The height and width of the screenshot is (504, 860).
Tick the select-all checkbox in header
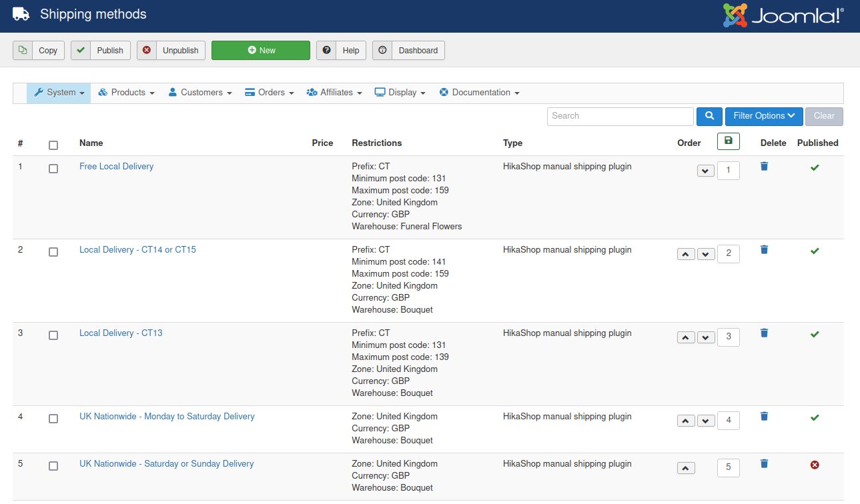pos(53,145)
